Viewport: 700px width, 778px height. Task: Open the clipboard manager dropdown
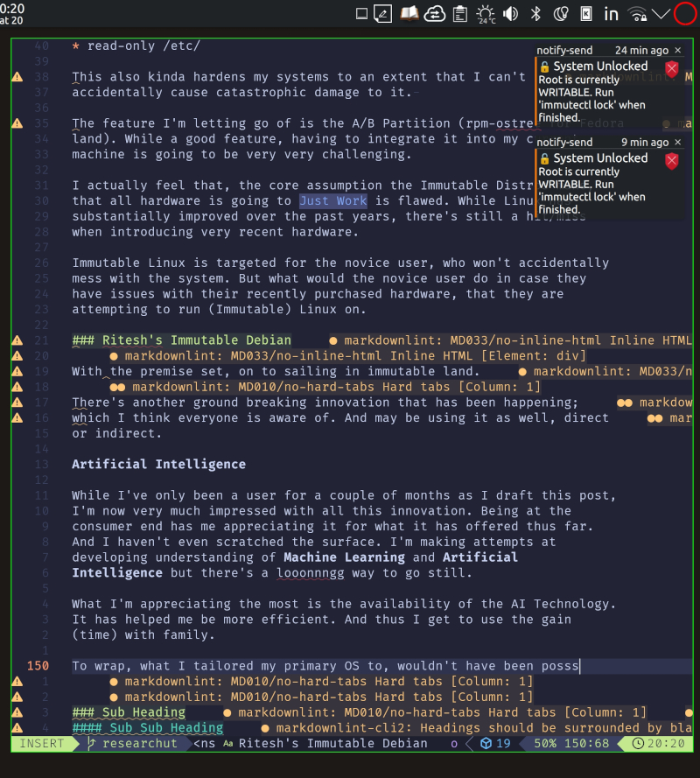point(459,13)
